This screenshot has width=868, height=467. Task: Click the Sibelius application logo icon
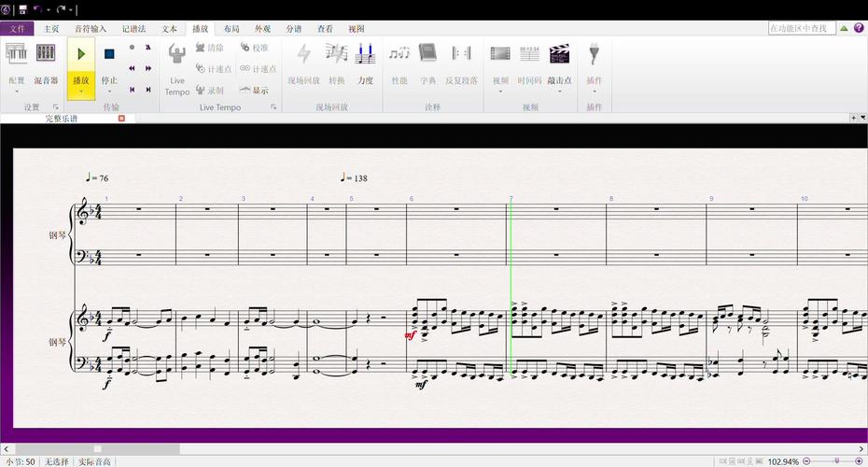click(x=6, y=9)
